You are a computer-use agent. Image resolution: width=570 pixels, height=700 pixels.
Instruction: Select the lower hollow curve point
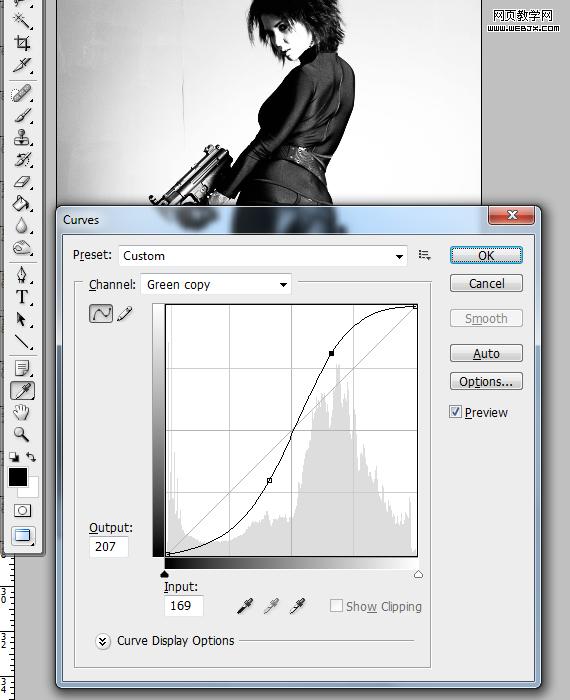(x=269, y=480)
